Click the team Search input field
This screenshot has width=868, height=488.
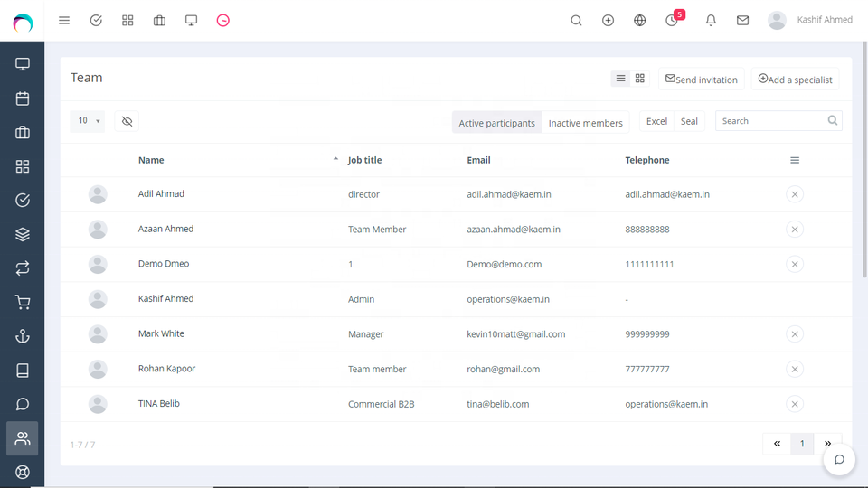pos(771,121)
